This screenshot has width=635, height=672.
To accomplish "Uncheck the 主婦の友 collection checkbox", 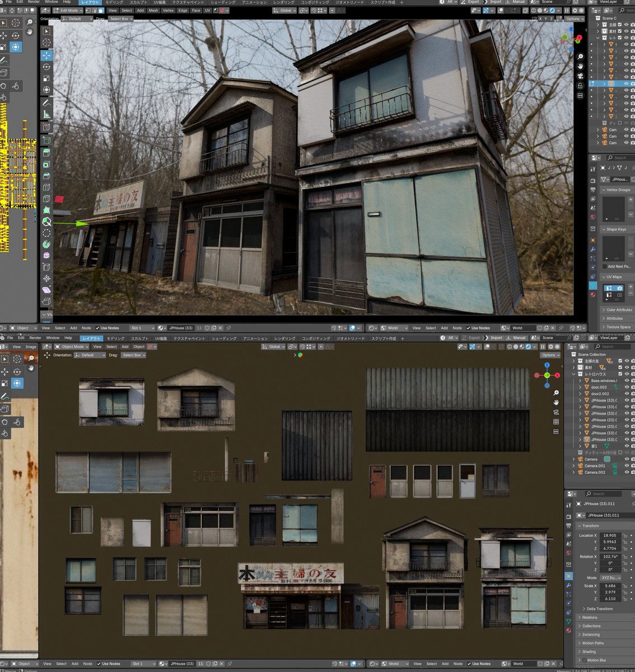I will click(619, 361).
